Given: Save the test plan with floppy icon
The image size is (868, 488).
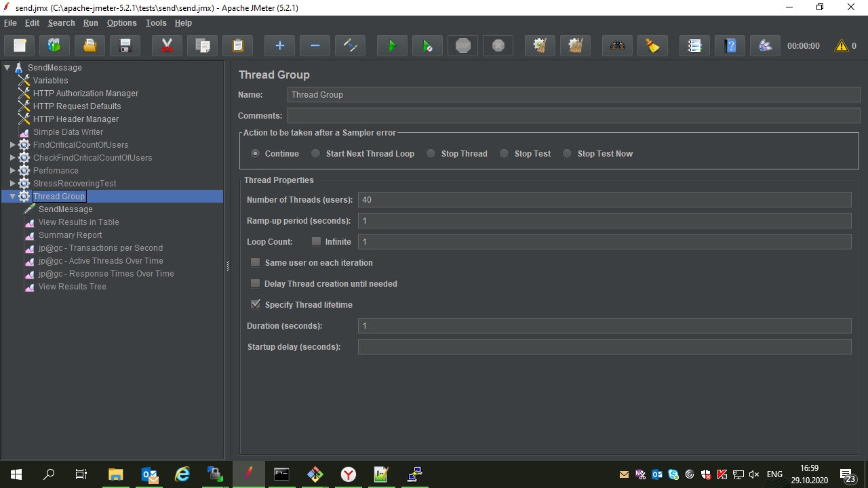Looking at the screenshot, I should [125, 46].
